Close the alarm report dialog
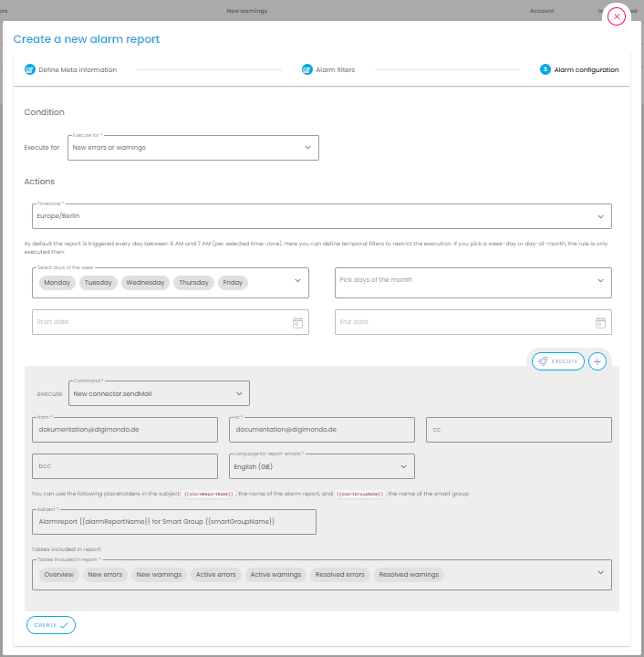Viewport: 644px width, 657px height. tap(618, 16)
